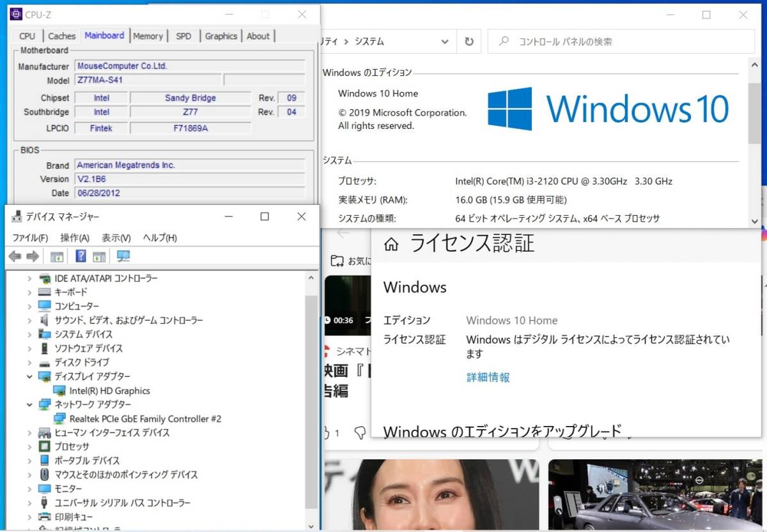Image resolution: width=767 pixels, height=532 pixels.
Task: Click the Intel(R) HD Graphics adapter icon
Action: pyautogui.click(x=60, y=391)
